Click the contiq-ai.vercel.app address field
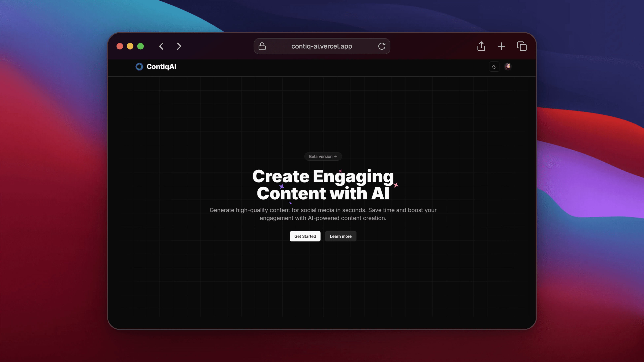The image size is (644, 362). click(322, 46)
